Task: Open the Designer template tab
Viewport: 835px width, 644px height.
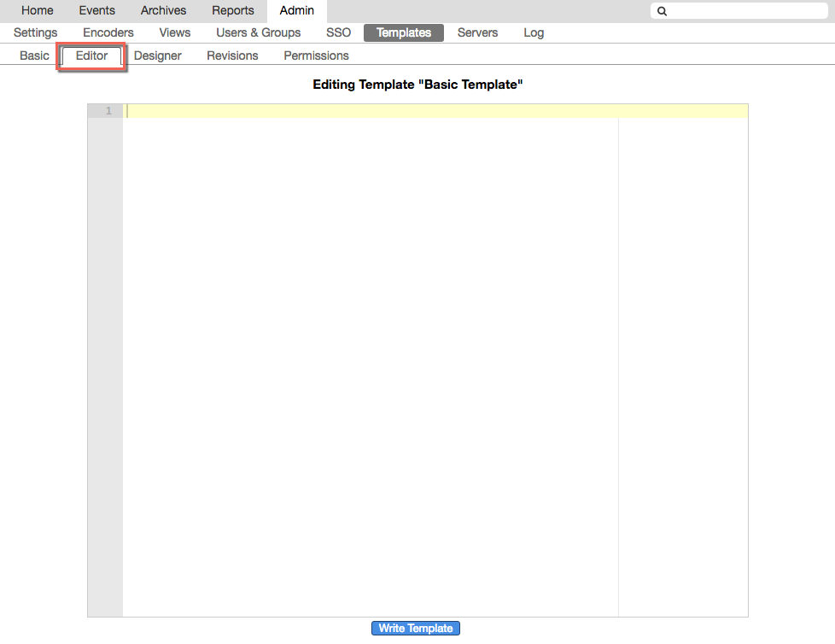Action: pos(158,56)
